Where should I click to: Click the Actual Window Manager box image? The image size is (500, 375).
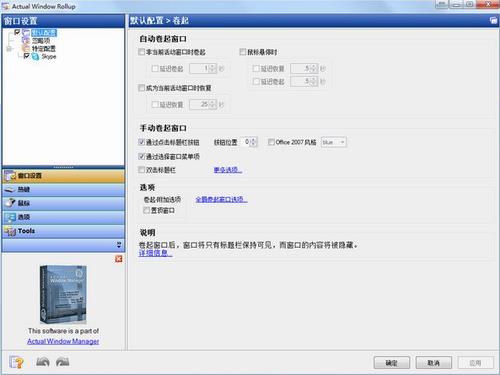(63, 294)
